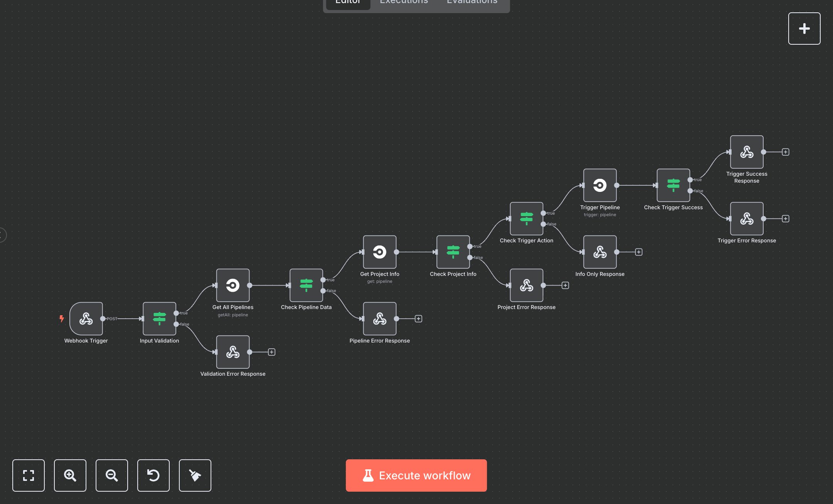The height and width of the screenshot is (504, 833).
Task: Tidy up the workflow layout
Action: 195,475
